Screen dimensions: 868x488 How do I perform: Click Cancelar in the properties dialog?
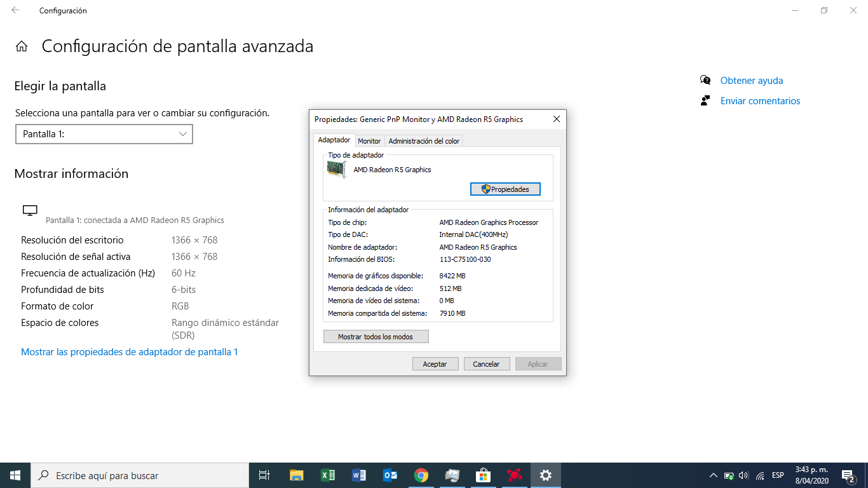[487, 364]
